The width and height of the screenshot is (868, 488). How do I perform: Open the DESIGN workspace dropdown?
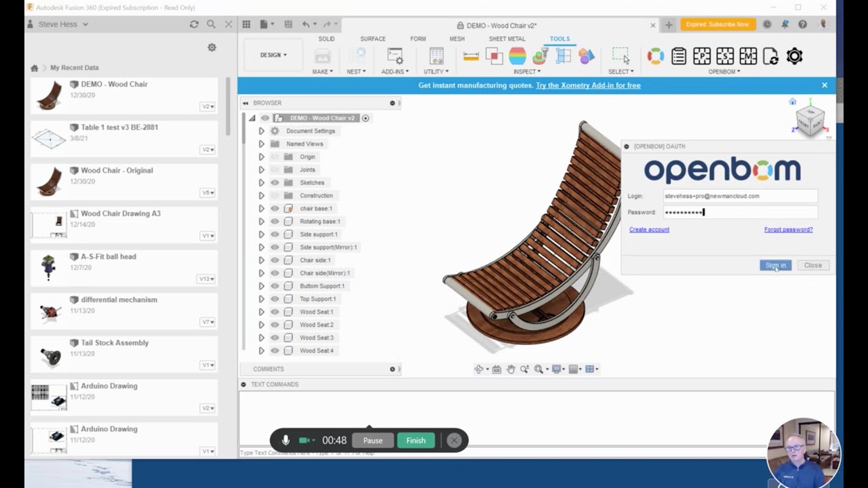273,55
